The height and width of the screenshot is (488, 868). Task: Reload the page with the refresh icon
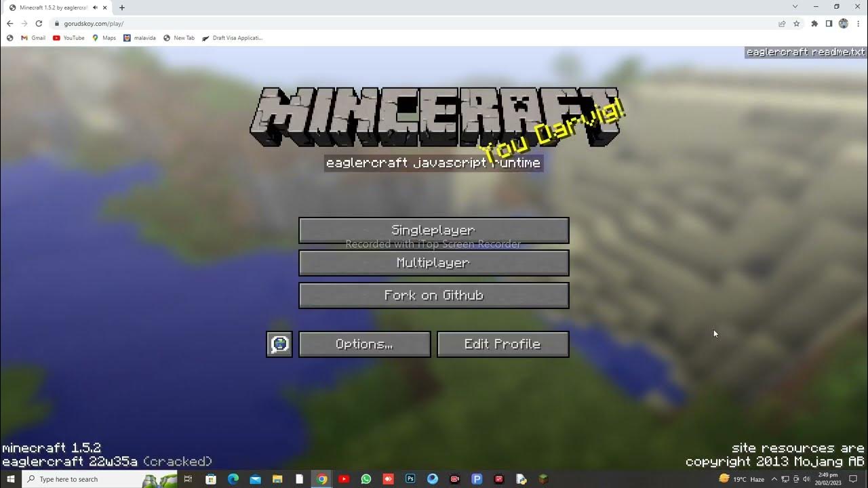coord(39,23)
